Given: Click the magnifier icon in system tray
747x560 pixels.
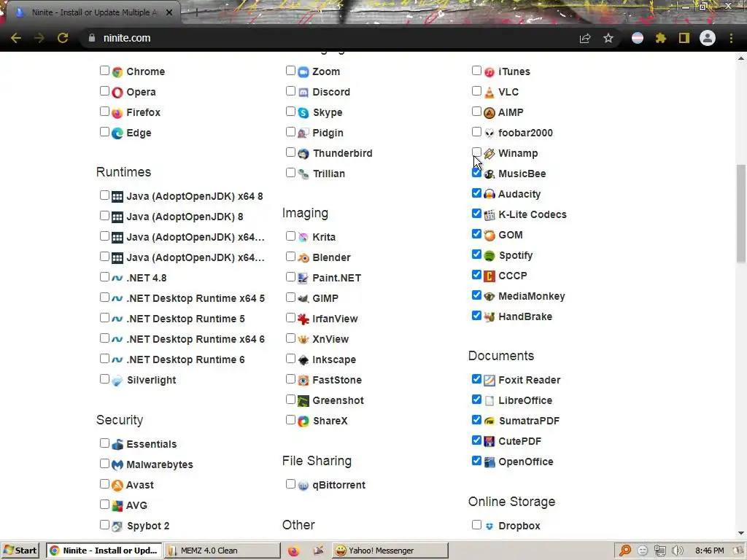Looking at the screenshot, I should point(625,551).
